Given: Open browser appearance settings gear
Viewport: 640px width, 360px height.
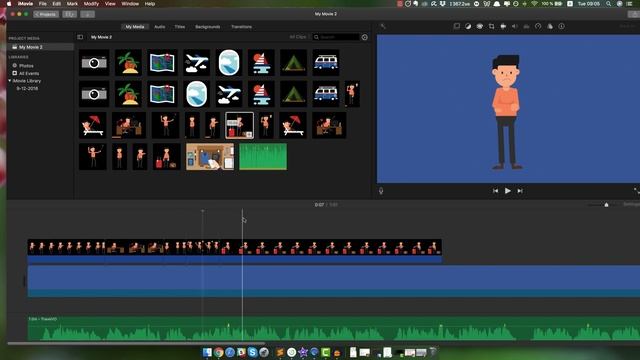Looking at the screenshot, I should point(364,37).
